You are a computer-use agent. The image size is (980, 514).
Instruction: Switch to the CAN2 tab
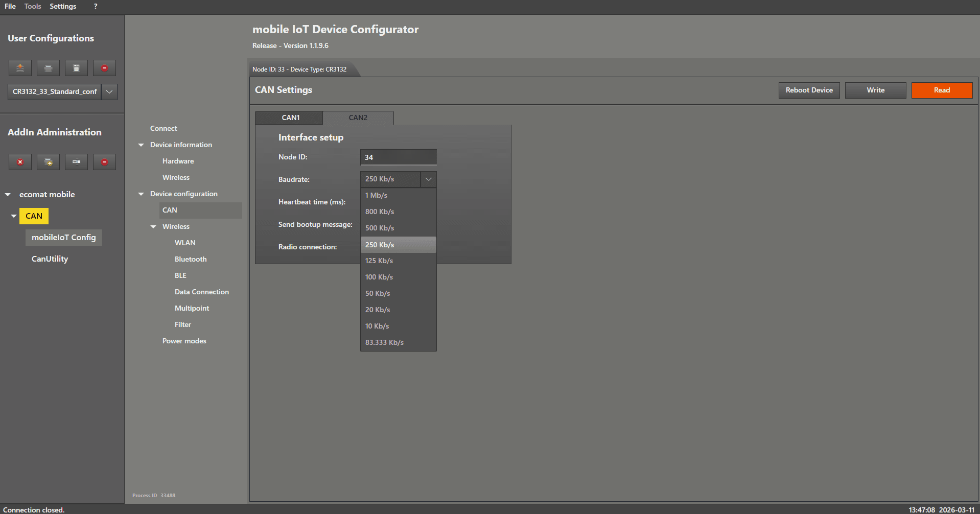(358, 118)
